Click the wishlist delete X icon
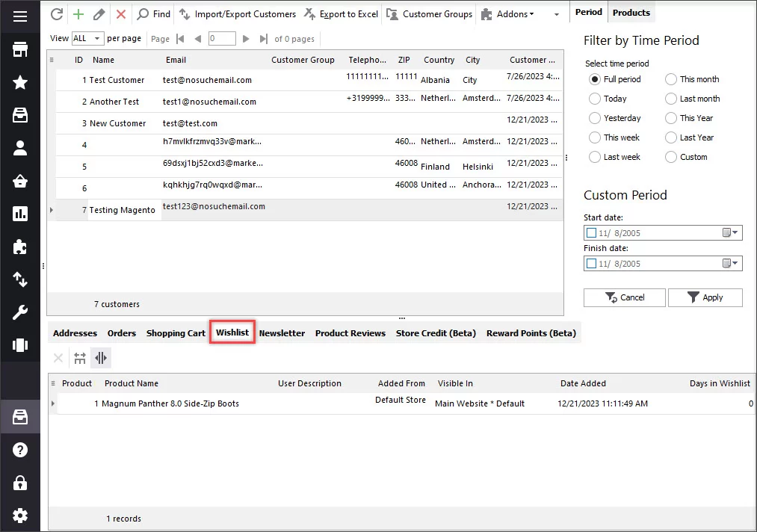This screenshot has height=532, width=757. click(x=58, y=358)
